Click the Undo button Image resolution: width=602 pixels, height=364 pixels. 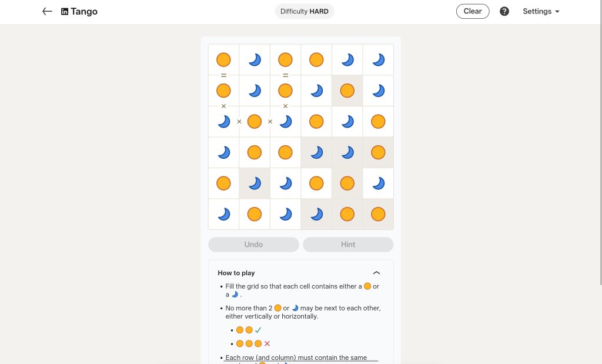(x=253, y=244)
